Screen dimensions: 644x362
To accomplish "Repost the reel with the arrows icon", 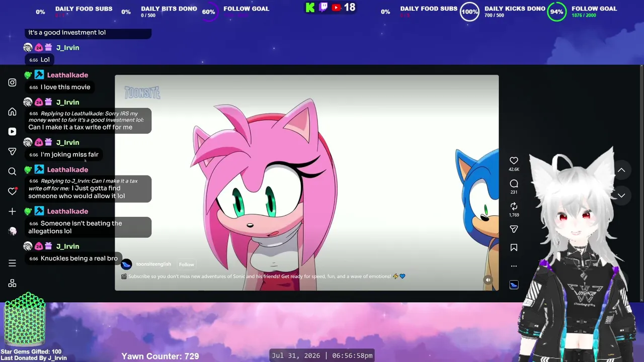I will point(514,206).
